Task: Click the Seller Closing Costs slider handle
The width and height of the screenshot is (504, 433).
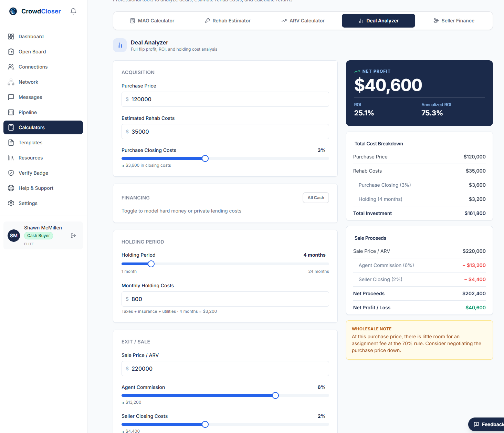Action: 205,424
